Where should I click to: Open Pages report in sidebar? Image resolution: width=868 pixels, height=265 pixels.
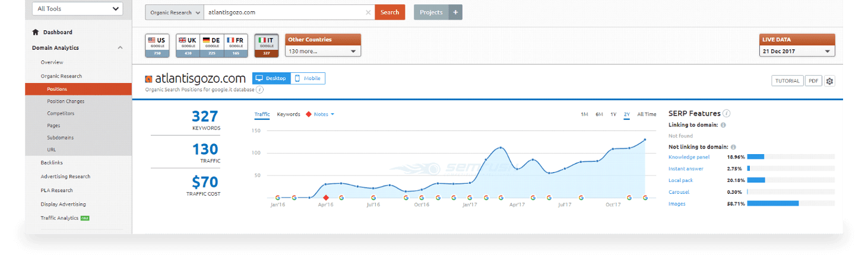(x=53, y=126)
